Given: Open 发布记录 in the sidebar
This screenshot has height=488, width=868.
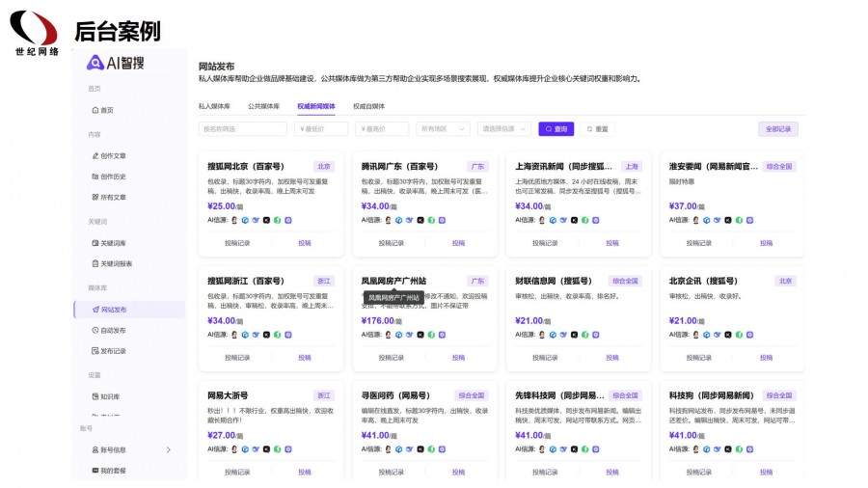Looking at the screenshot, I should point(113,351).
